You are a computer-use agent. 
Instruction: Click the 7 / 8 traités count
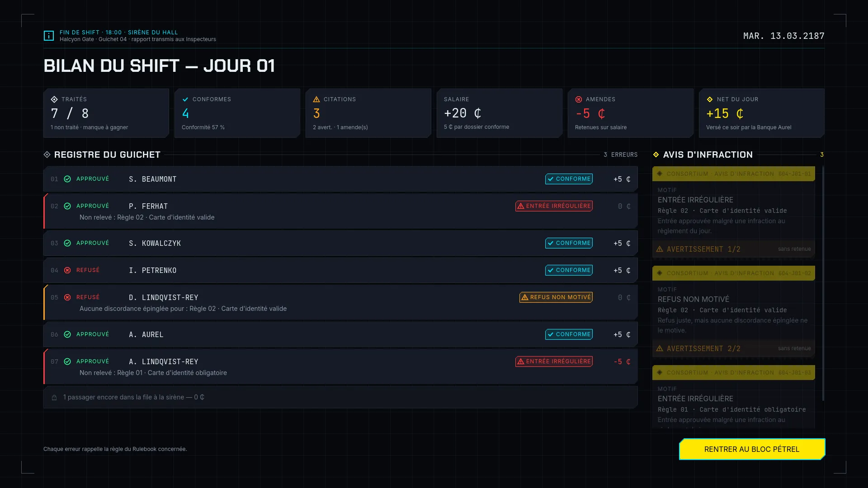(70, 113)
